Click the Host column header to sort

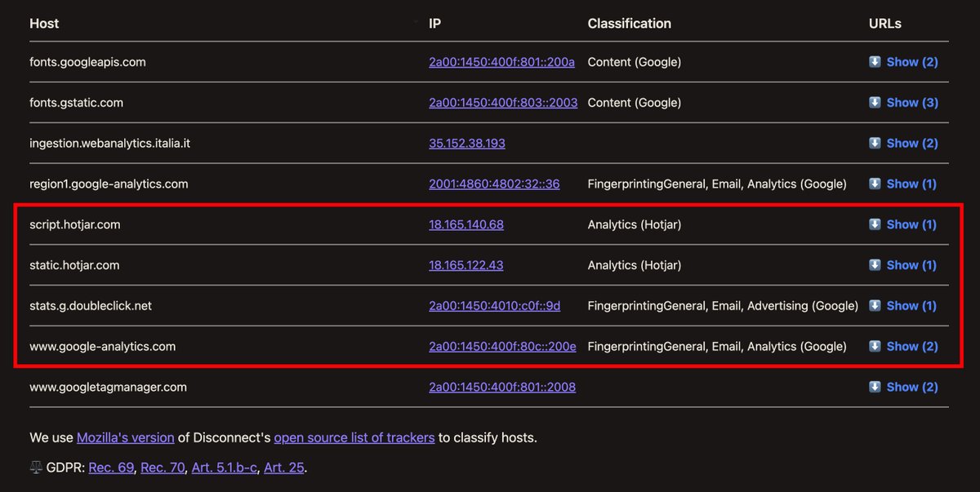click(44, 23)
